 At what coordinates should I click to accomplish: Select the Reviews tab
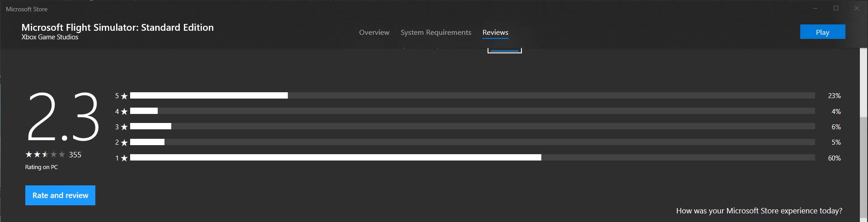tap(495, 33)
